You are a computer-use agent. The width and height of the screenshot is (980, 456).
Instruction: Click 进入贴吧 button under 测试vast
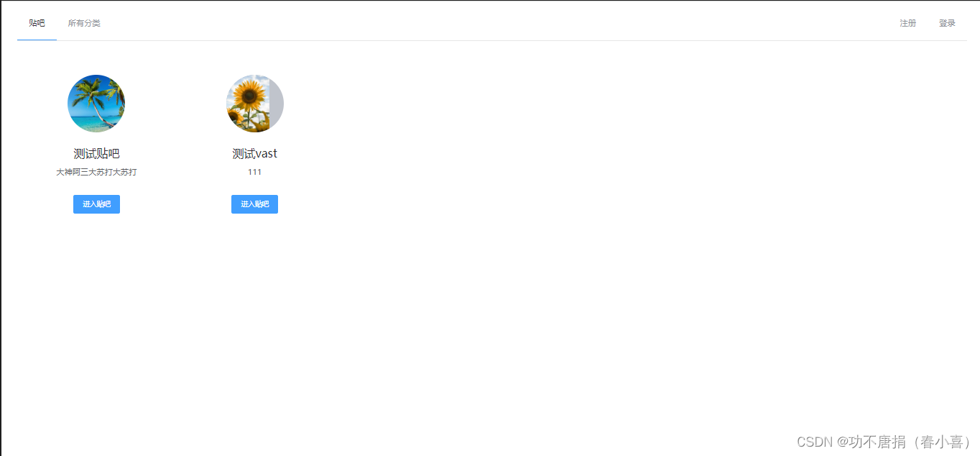pyautogui.click(x=254, y=204)
